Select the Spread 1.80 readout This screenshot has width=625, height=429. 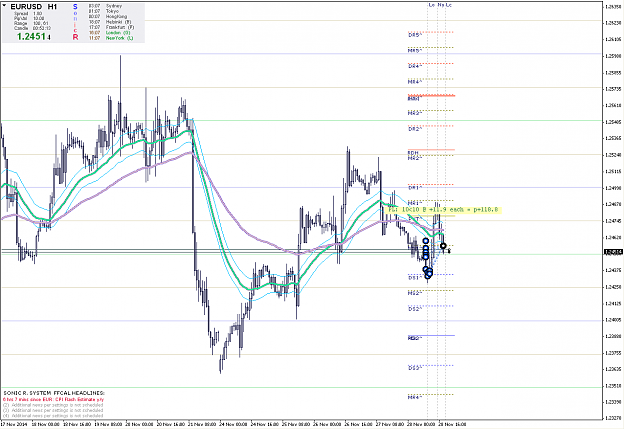click(28, 14)
